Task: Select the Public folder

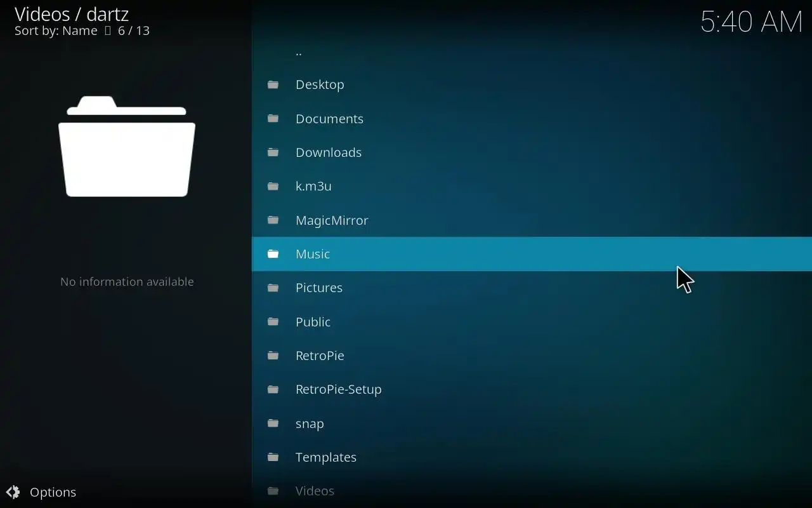Action: click(532, 322)
